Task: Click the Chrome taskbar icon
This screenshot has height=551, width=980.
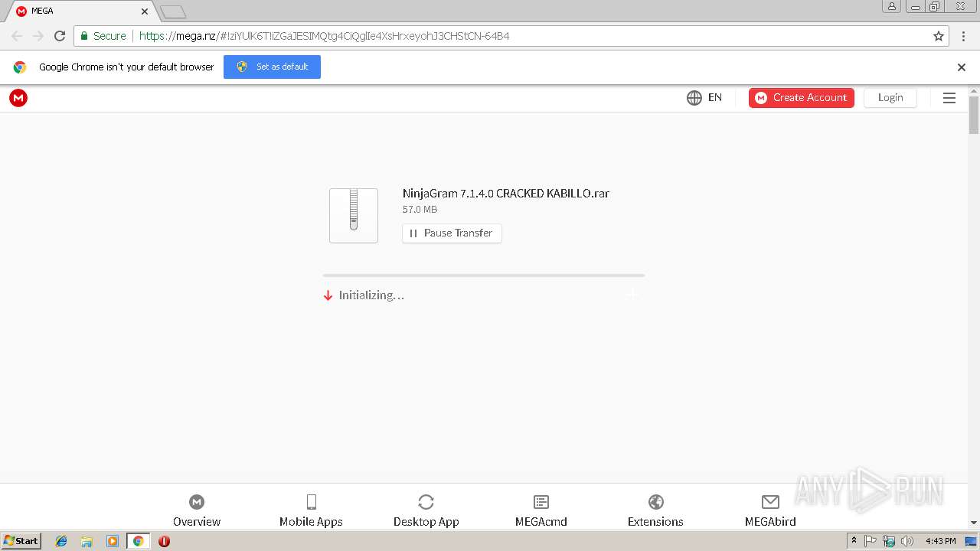Action: point(138,541)
